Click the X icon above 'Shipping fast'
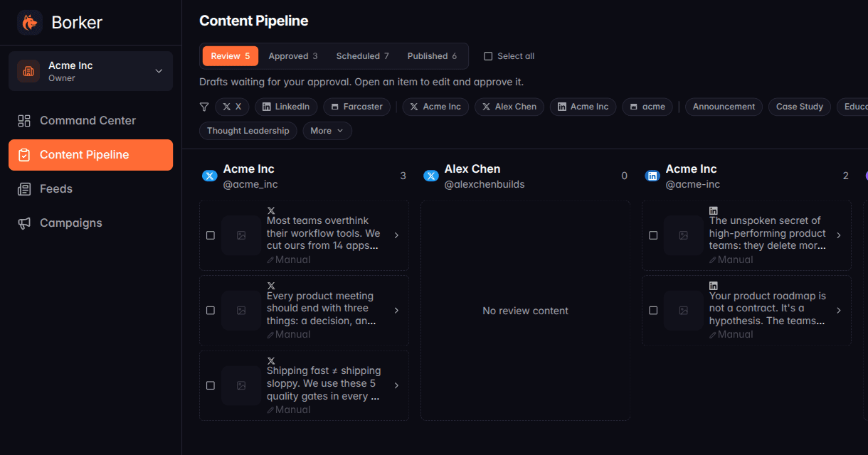The image size is (868, 455). (271, 360)
